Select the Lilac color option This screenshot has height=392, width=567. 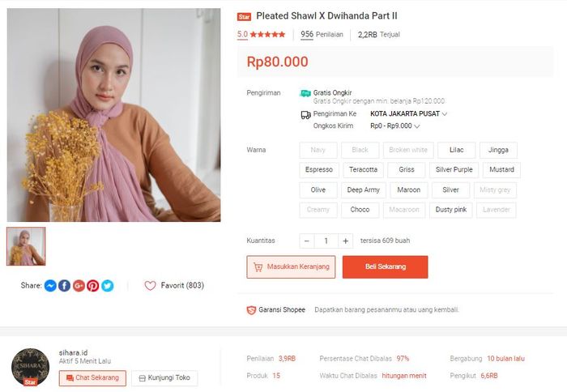pos(457,150)
